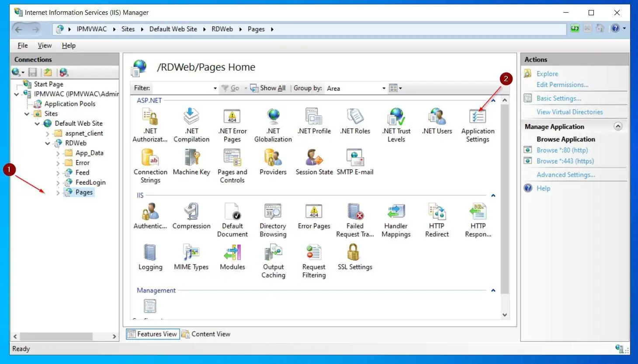
Task: Open Application Settings feature
Action: click(478, 125)
